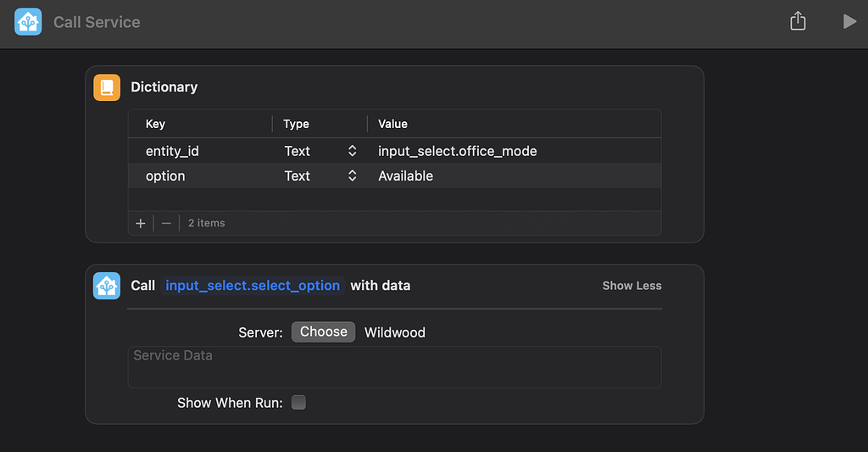868x452 pixels.
Task: Click the Service Data text field
Action: 394,367
